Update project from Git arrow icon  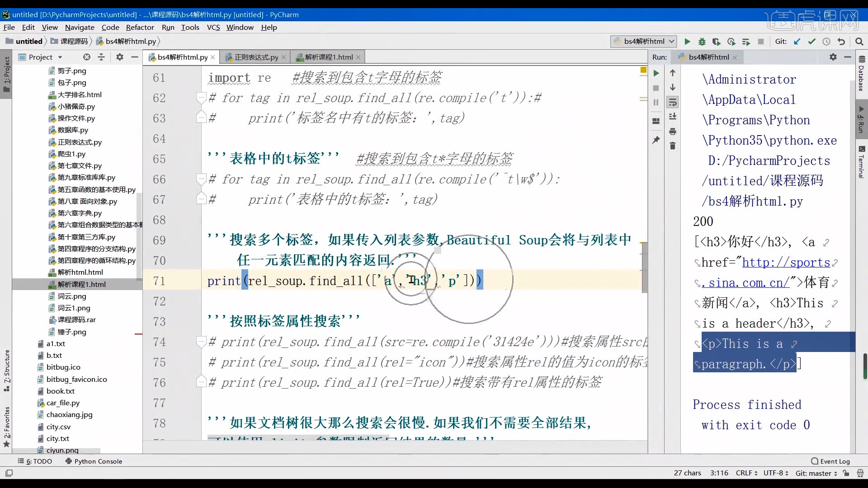797,42
